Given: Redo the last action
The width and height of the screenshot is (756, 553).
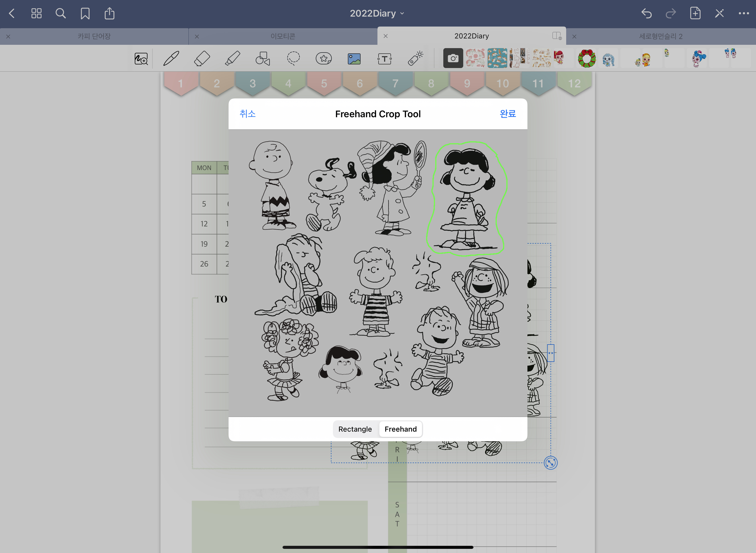Looking at the screenshot, I should click(670, 13).
